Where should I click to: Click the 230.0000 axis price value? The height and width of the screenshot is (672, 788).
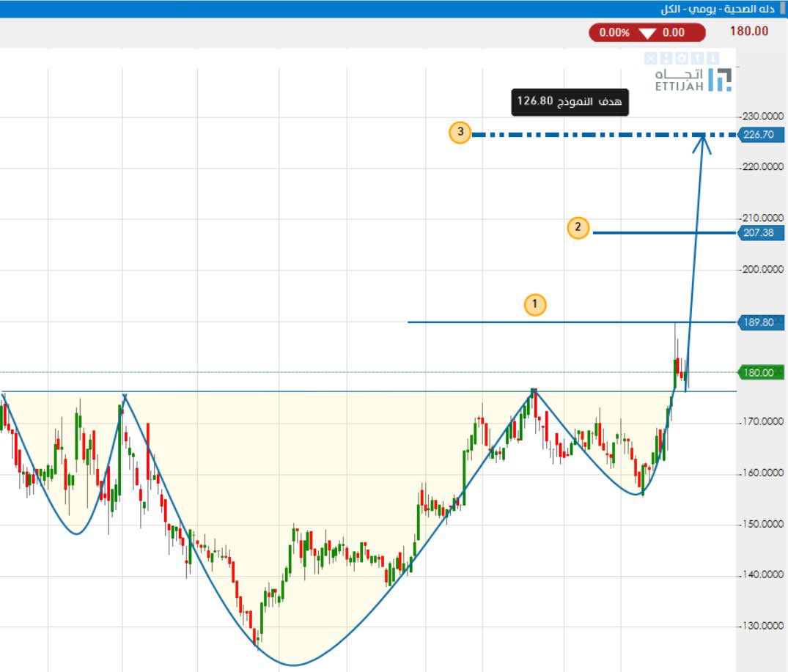pos(763,116)
